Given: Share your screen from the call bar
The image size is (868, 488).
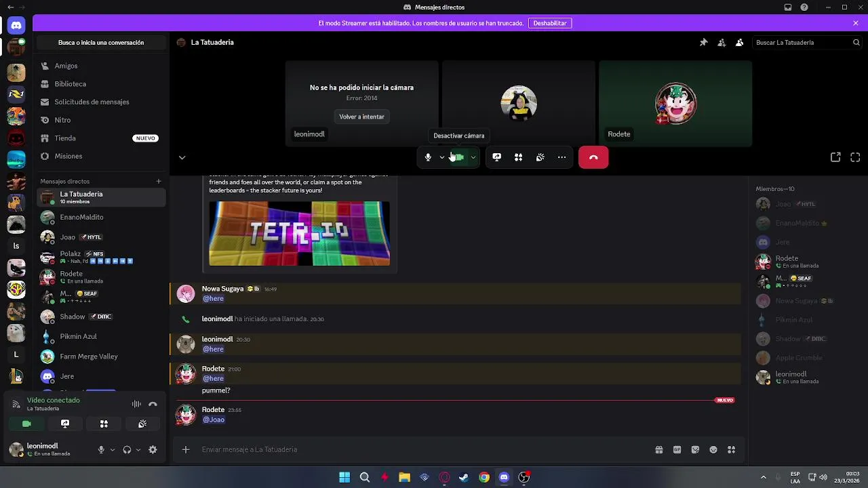Looking at the screenshot, I should pyautogui.click(x=497, y=157).
